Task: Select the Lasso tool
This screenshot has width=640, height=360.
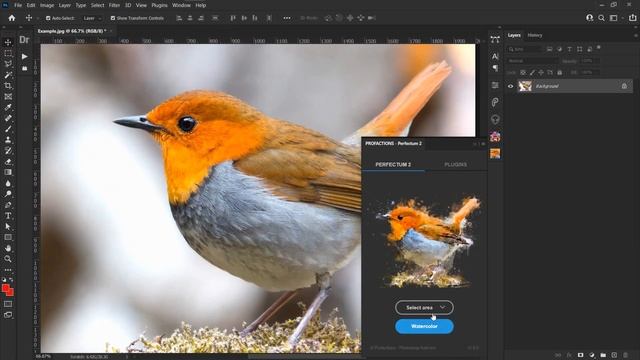Action: coord(8,64)
